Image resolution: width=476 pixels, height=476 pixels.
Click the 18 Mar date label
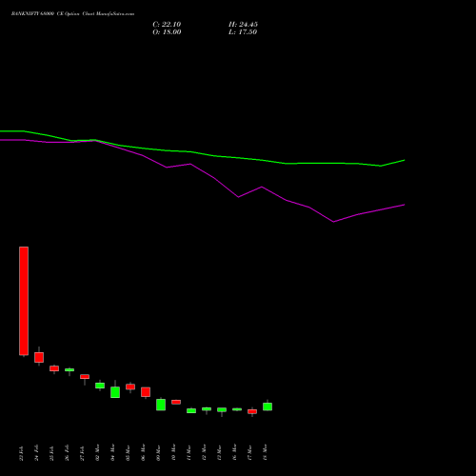(265, 452)
